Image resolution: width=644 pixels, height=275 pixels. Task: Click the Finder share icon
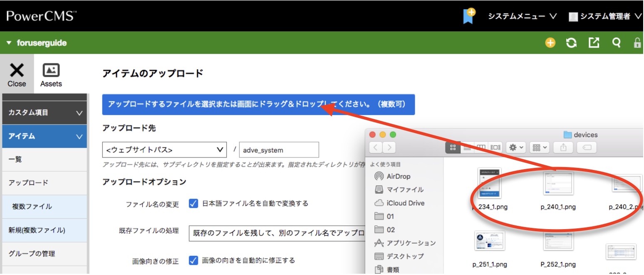coord(564,147)
